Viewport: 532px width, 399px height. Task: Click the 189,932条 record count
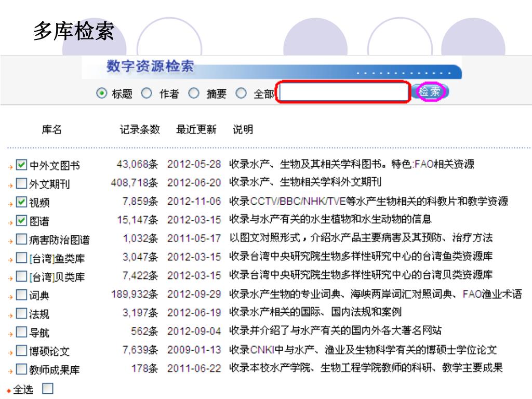135,294
